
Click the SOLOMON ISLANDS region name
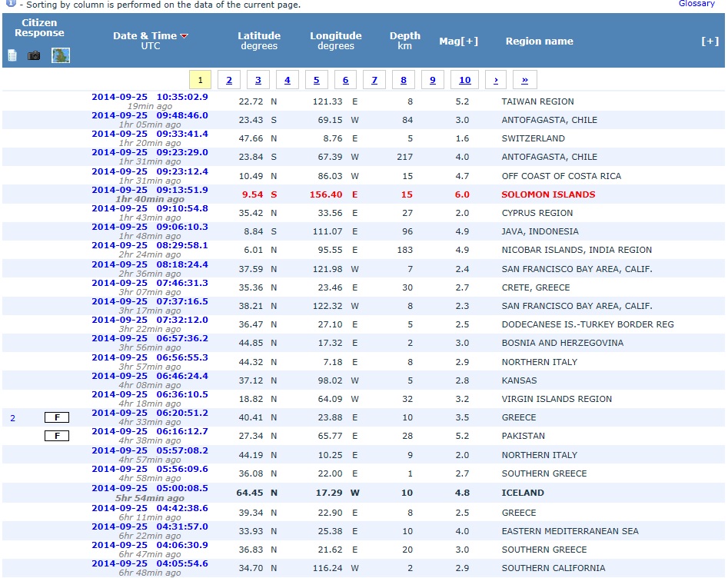click(548, 194)
